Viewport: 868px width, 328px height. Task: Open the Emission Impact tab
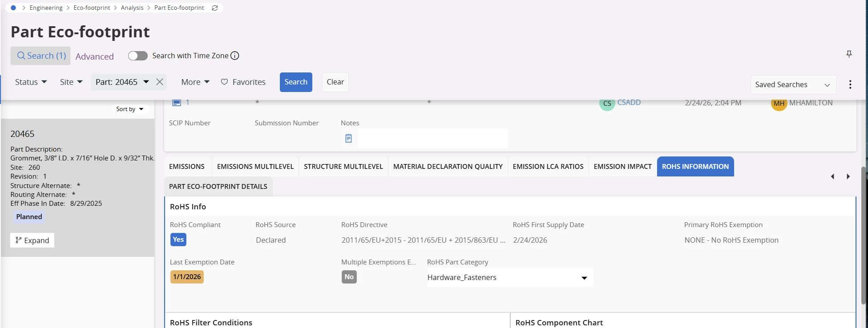(623, 167)
